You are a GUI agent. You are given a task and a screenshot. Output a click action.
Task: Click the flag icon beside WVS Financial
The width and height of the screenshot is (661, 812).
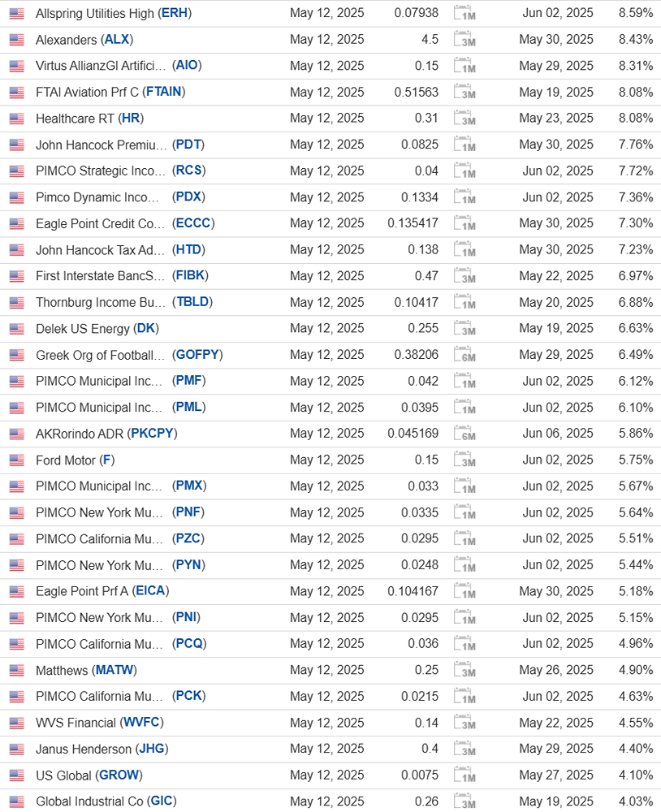pyautogui.click(x=17, y=723)
